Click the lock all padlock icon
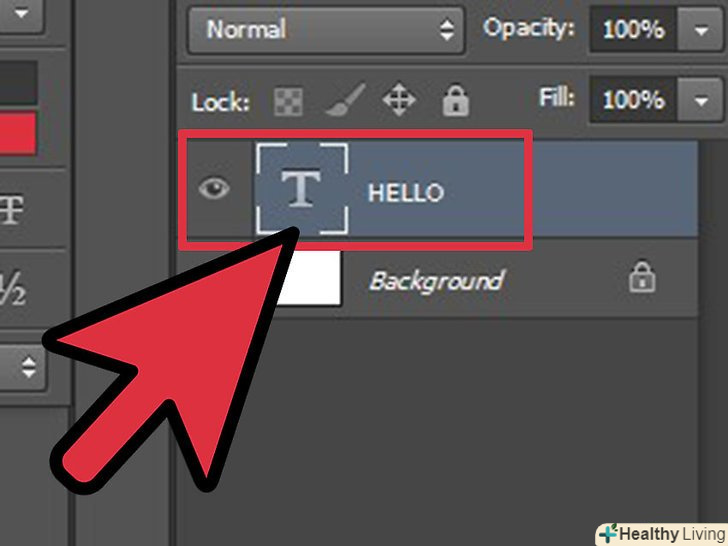 (x=455, y=100)
